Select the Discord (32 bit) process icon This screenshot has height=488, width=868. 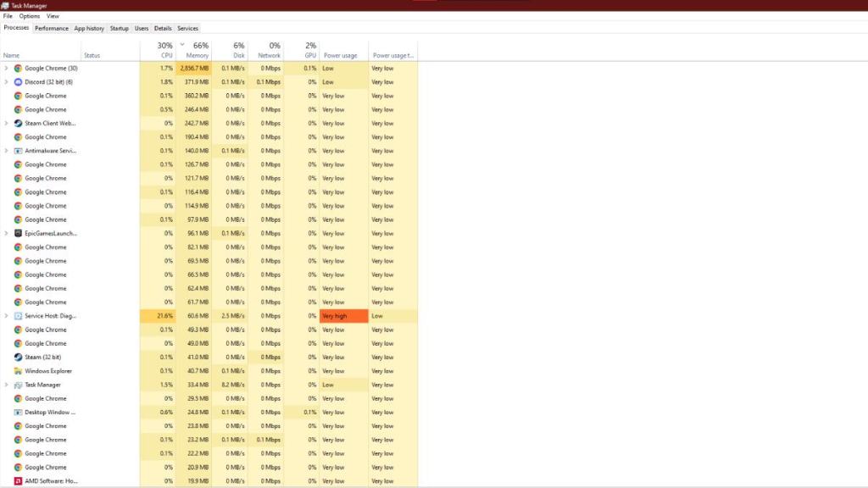point(19,81)
